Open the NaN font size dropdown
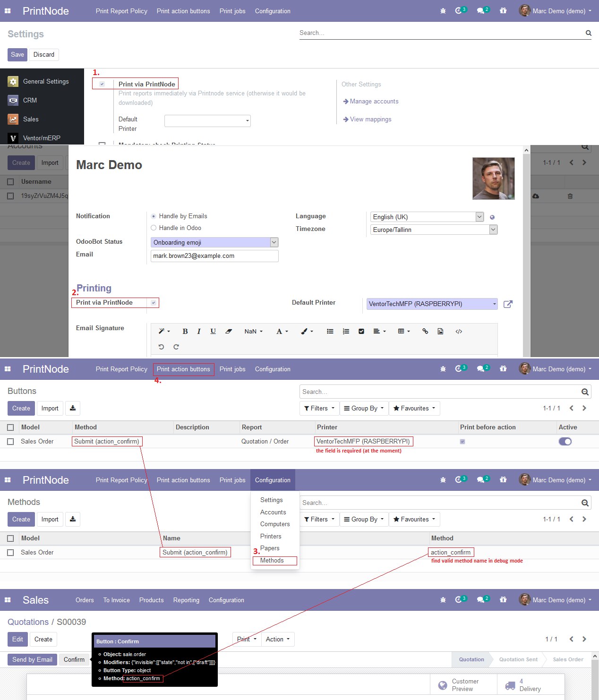599x700 pixels. pyautogui.click(x=254, y=332)
